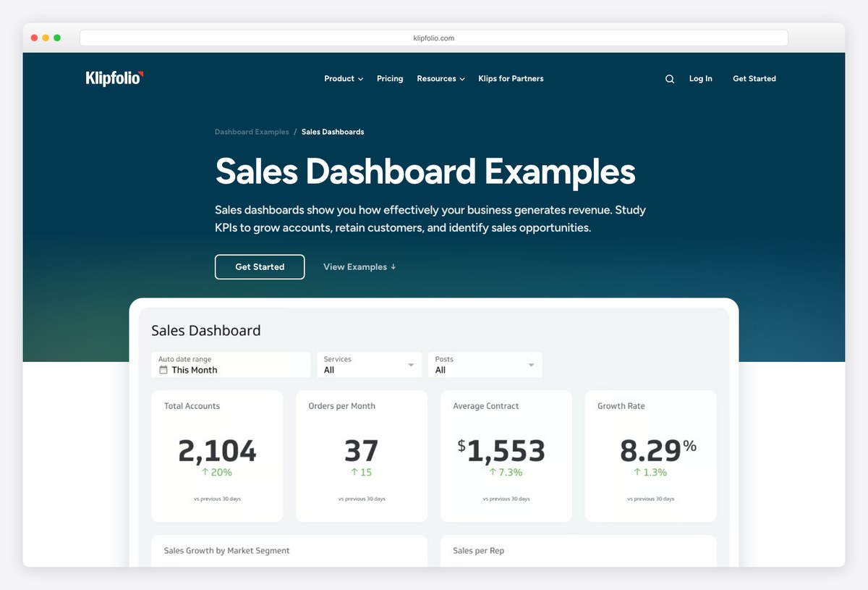Click the outlined Get Started hero button
Screen dimensions: 868x590
[x=260, y=267]
